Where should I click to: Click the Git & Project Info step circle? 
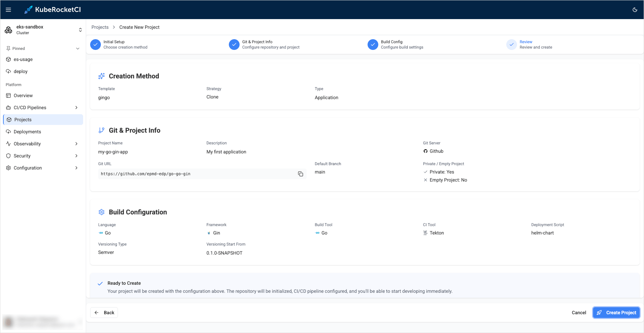click(234, 45)
